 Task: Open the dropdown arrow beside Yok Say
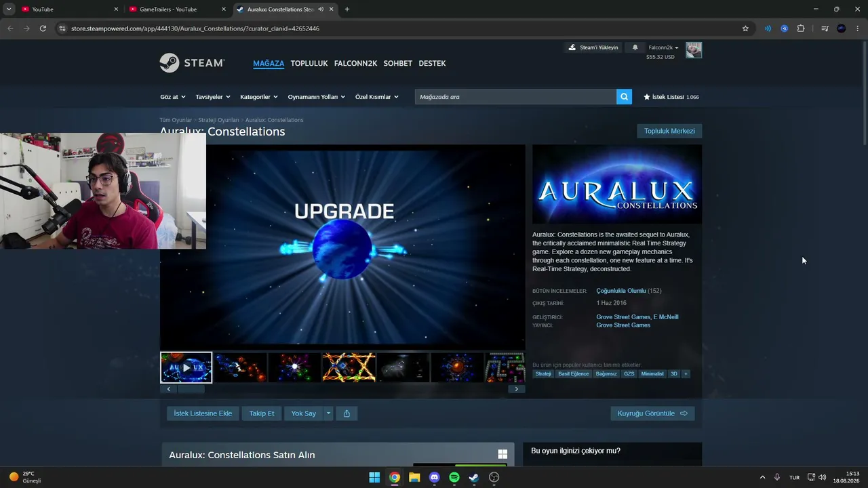[328, 413]
